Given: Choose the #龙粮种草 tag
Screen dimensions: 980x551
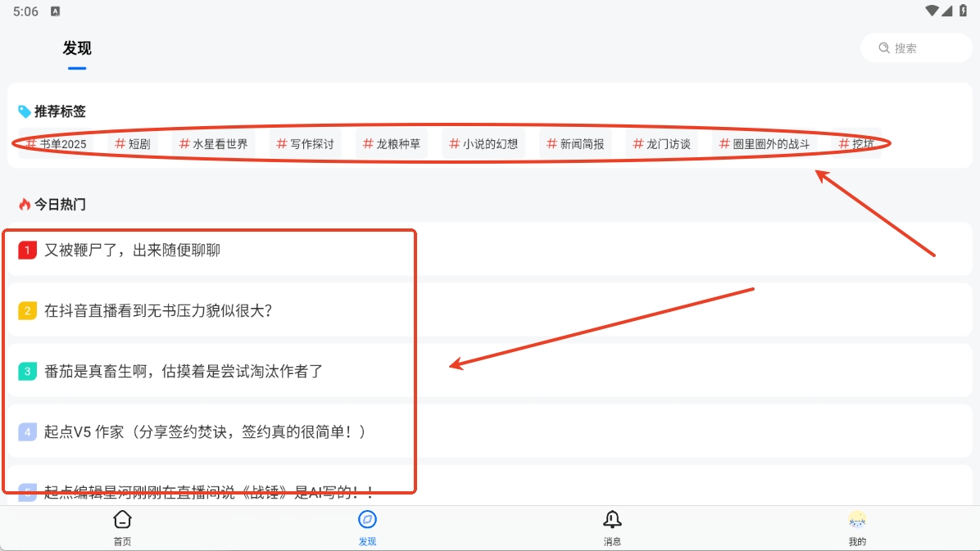Looking at the screenshot, I should pos(392,144).
